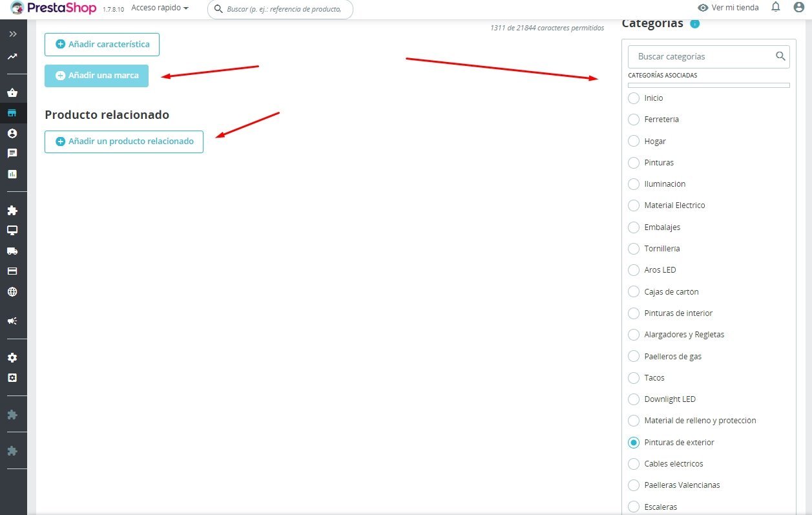Select the Inicio category radio
The width and height of the screenshot is (812, 515).
[x=634, y=98]
